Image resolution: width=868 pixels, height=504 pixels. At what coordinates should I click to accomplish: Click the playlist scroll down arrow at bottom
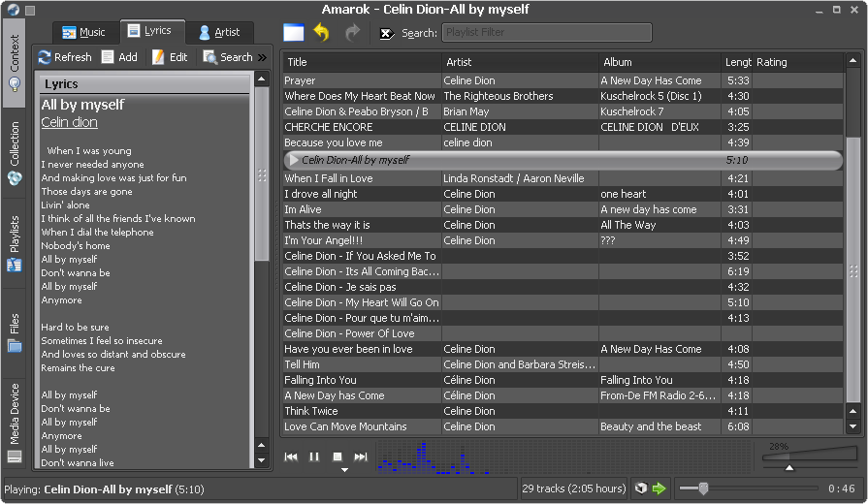(x=853, y=426)
